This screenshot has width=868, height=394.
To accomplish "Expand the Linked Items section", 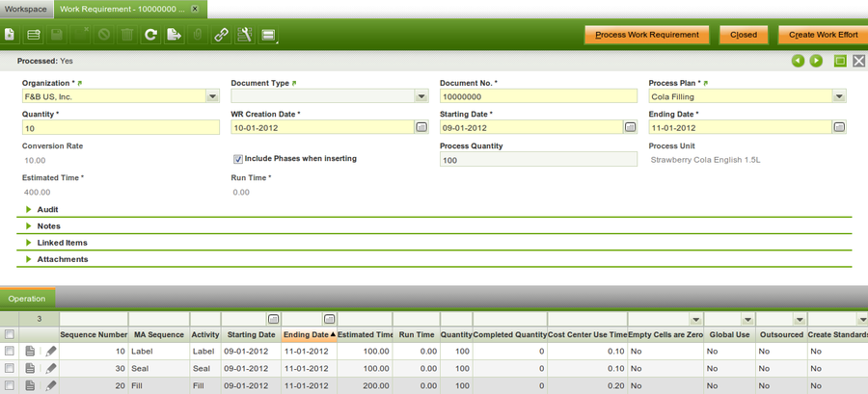I will [62, 243].
